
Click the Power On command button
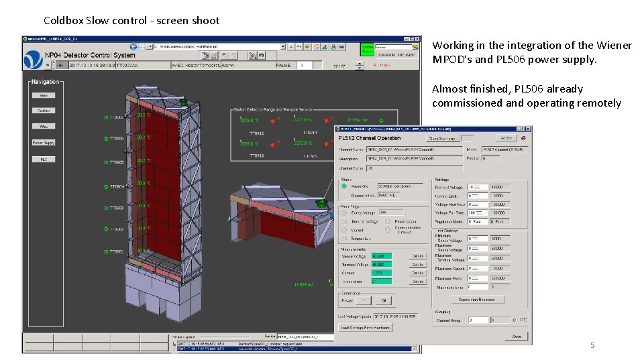coord(363,300)
